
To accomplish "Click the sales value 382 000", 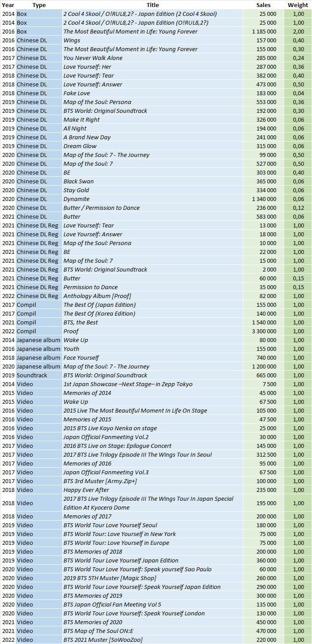I will pos(266,75).
